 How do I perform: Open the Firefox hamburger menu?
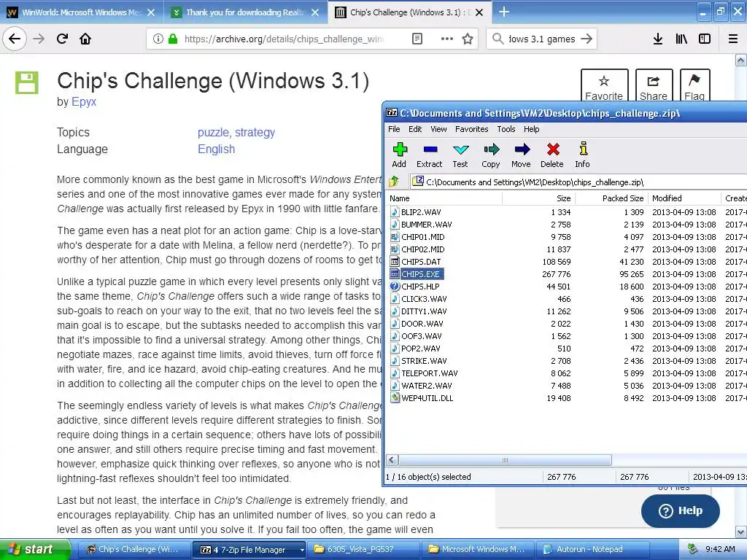coord(733,39)
